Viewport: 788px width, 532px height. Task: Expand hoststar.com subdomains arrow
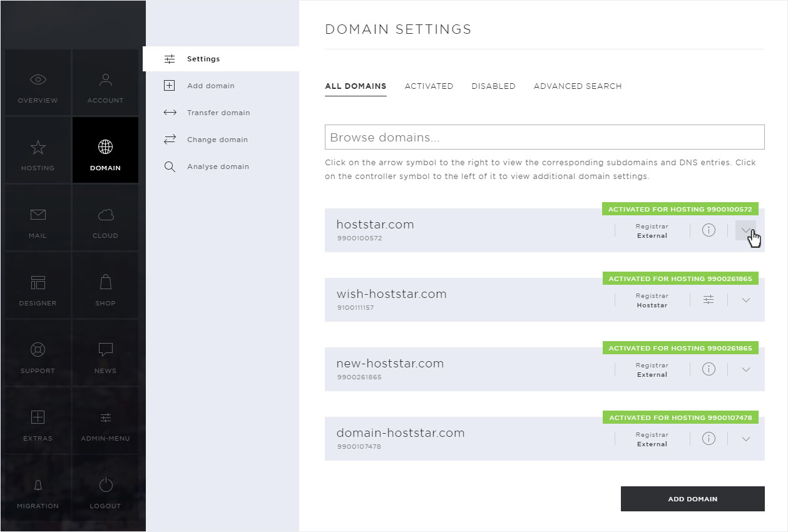pos(745,230)
